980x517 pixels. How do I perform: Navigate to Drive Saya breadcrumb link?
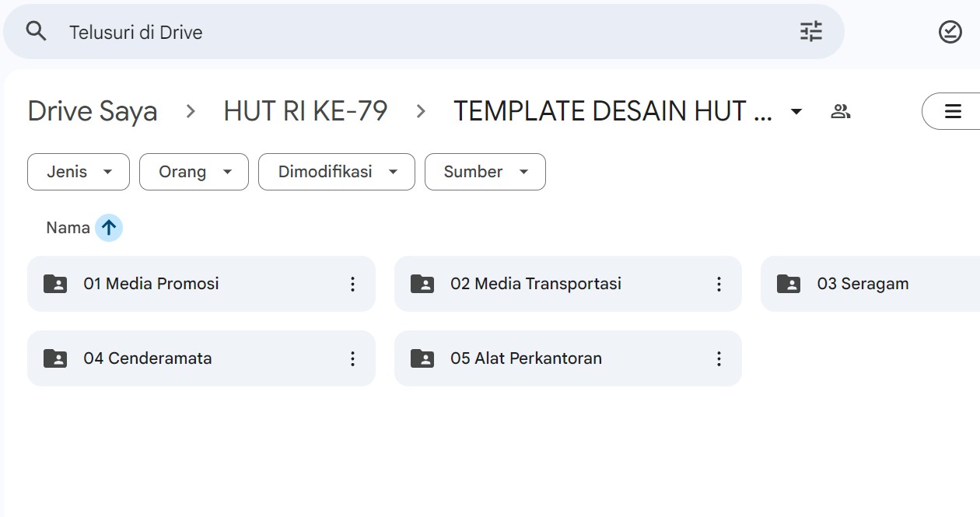[92, 111]
